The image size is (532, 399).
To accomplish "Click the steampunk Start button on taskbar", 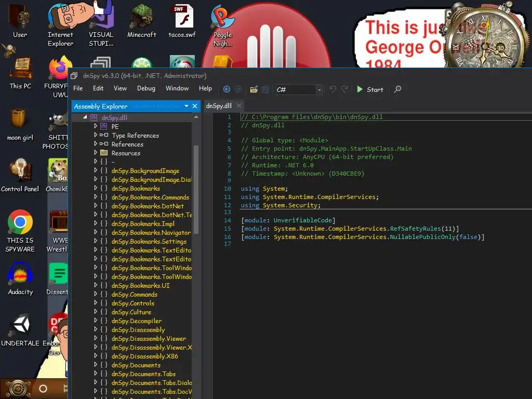I will pos(17,389).
